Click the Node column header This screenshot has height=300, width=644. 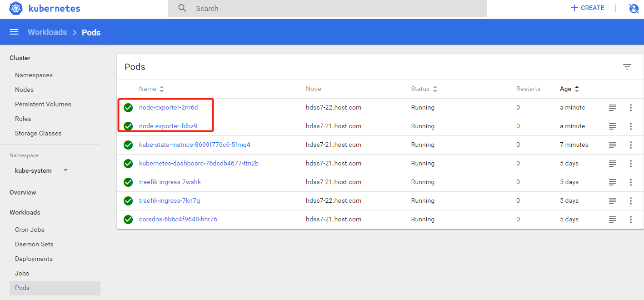point(314,89)
